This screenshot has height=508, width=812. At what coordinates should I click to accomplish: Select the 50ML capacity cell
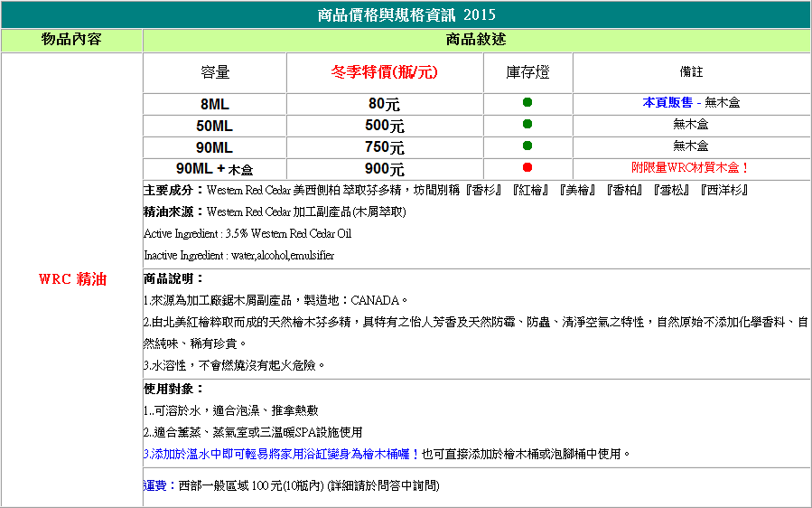click(214, 126)
